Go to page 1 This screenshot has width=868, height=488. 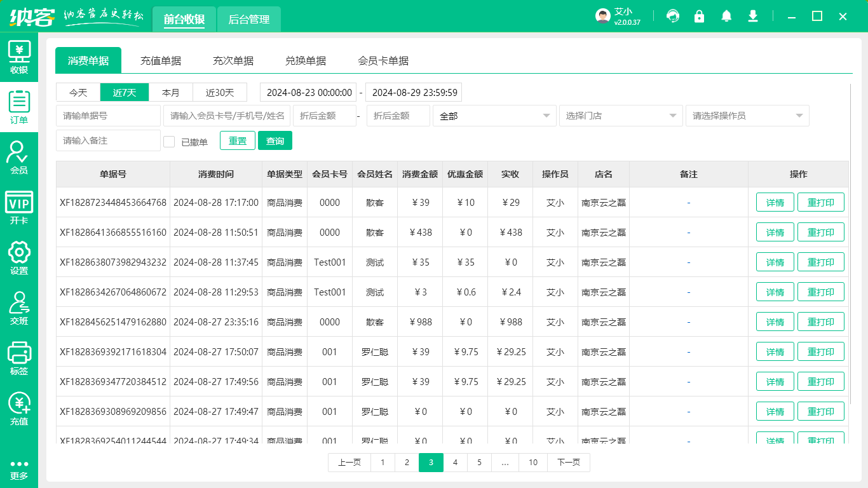tap(383, 463)
